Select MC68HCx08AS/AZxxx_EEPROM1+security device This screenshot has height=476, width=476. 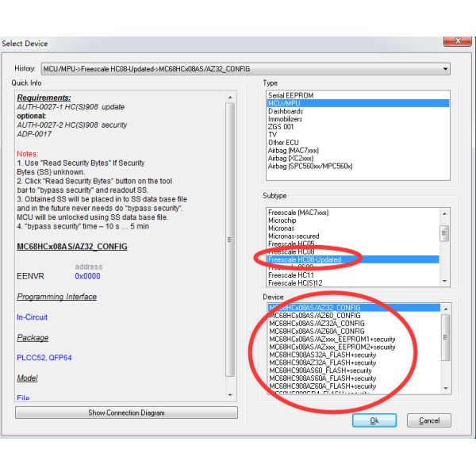332,339
